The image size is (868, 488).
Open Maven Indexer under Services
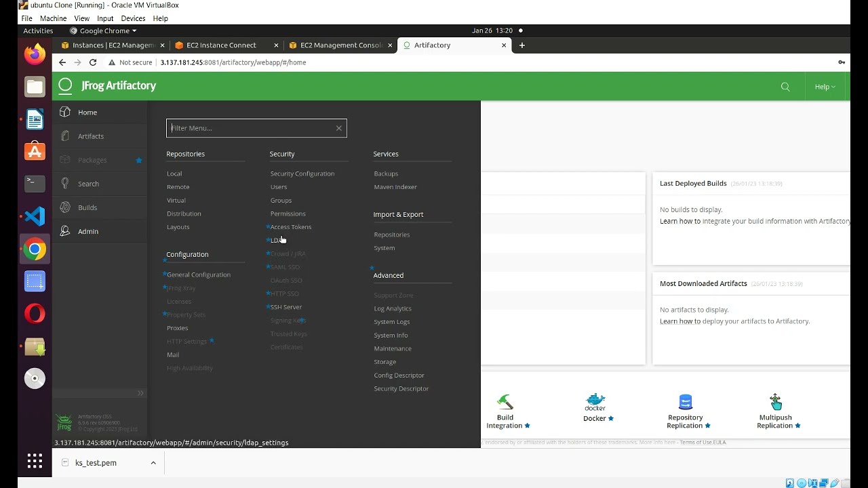(395, 187)
